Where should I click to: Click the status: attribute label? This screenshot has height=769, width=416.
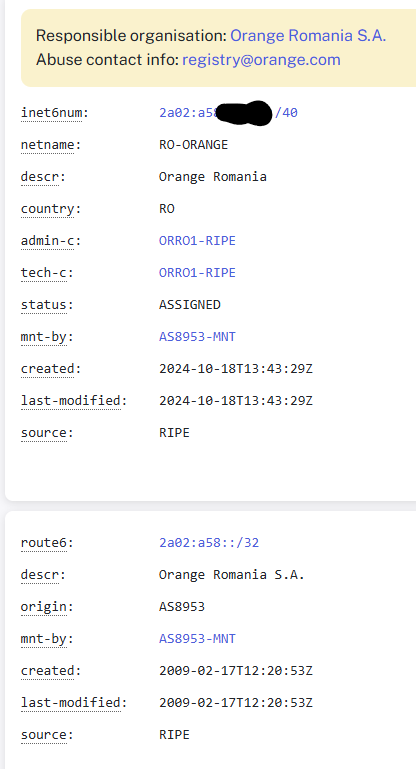click(47, 305)
